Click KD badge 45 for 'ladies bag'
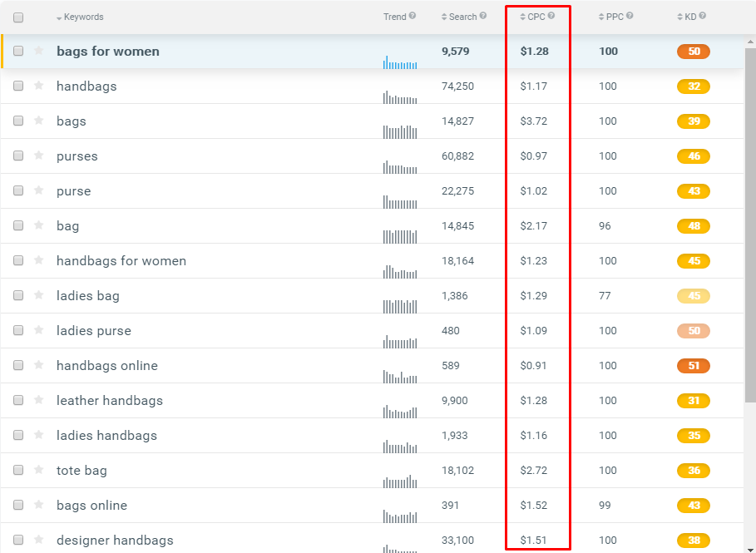This screenshot has width=756, height=553. pos(694,295)
